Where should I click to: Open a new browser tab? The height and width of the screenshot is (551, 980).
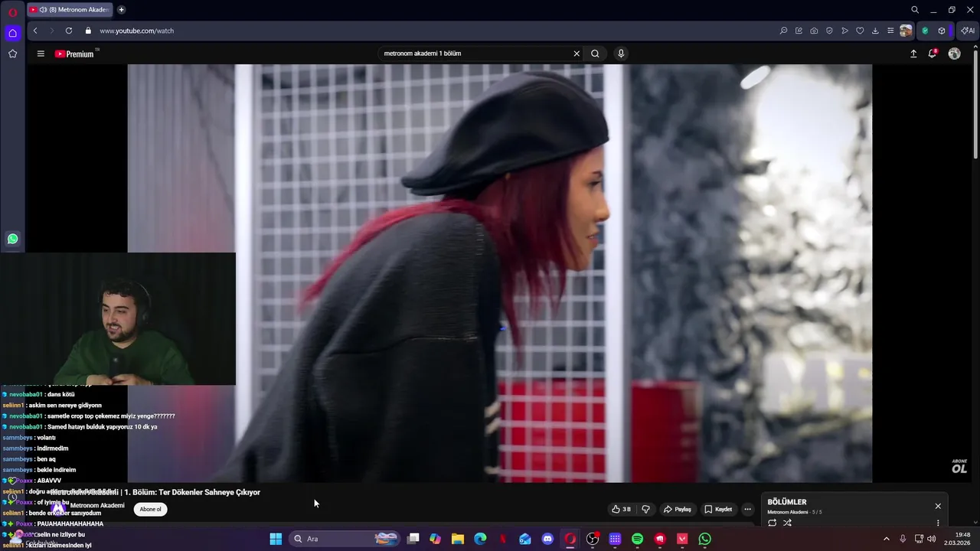(121, 10)
